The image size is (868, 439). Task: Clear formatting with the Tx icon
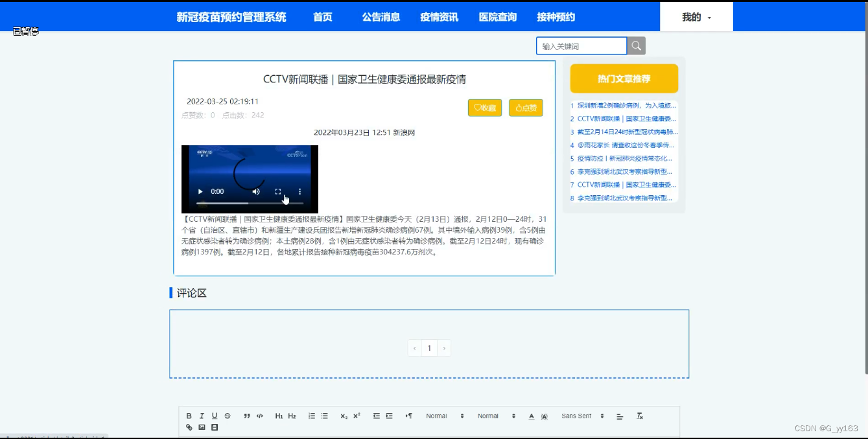point(640,416)
